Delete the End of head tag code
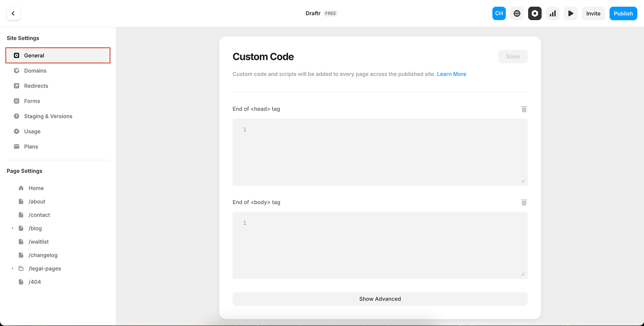The height and width of the screenshot is (326, 644). pyautogui.click(x=524, y=109)
